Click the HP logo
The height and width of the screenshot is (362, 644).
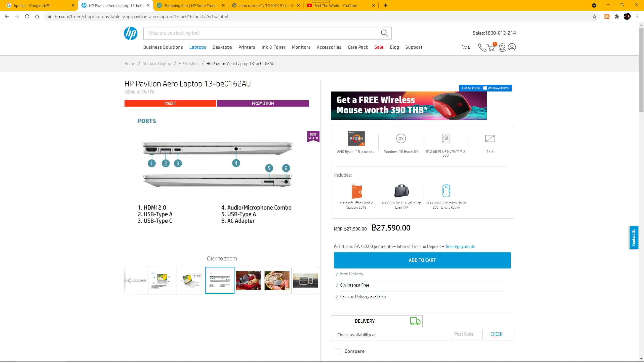coord(131,33)
